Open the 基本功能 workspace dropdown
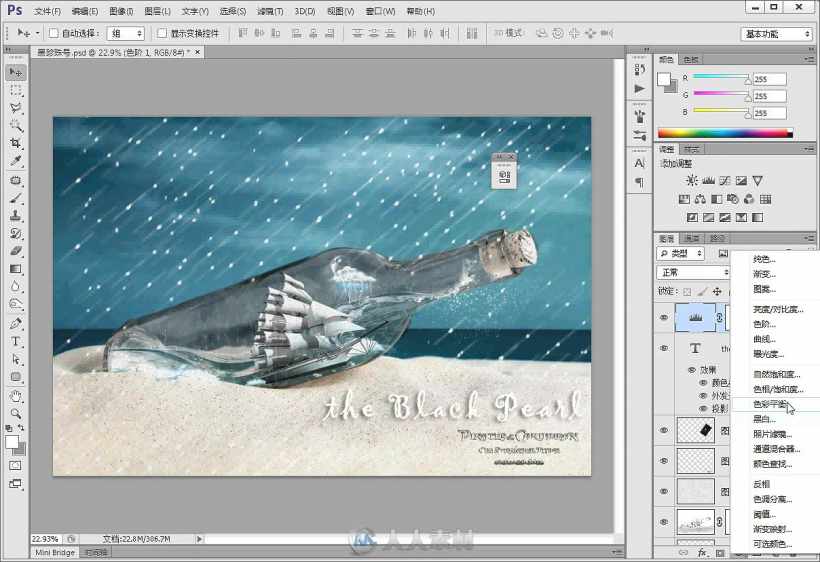 pos(777,34)
